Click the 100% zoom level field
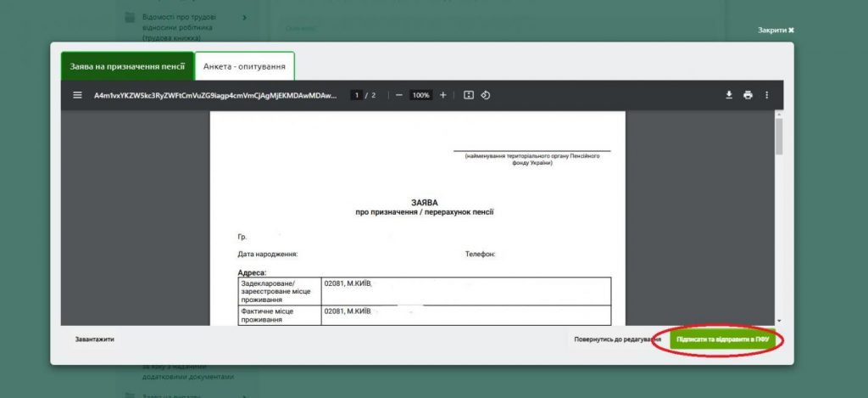This screenshot has width=868, height=398. pyautogui.click(x=421, y=95)
